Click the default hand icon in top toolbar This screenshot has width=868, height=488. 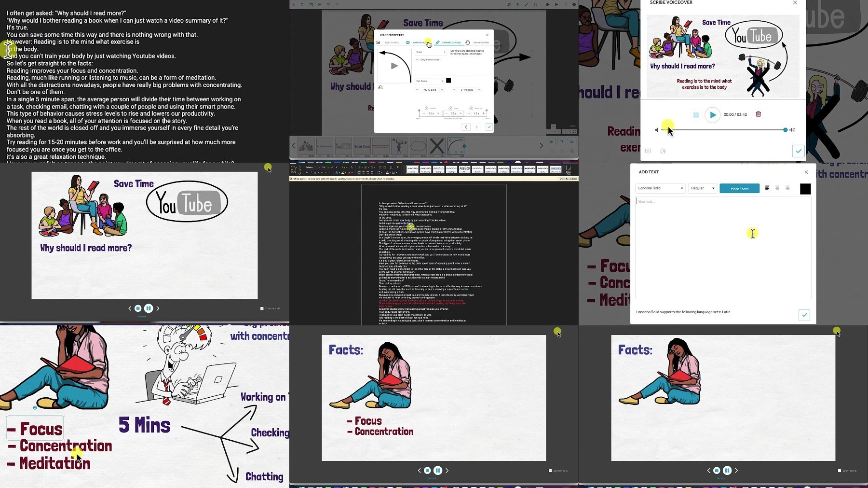click(535, 4)
